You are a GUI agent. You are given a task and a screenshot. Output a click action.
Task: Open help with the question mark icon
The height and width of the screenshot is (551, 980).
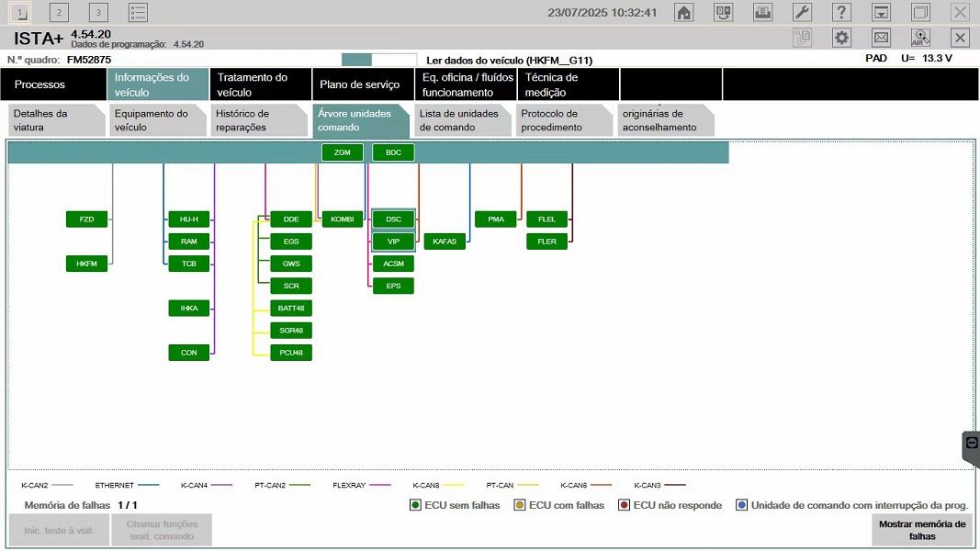[x=841, y=13]
